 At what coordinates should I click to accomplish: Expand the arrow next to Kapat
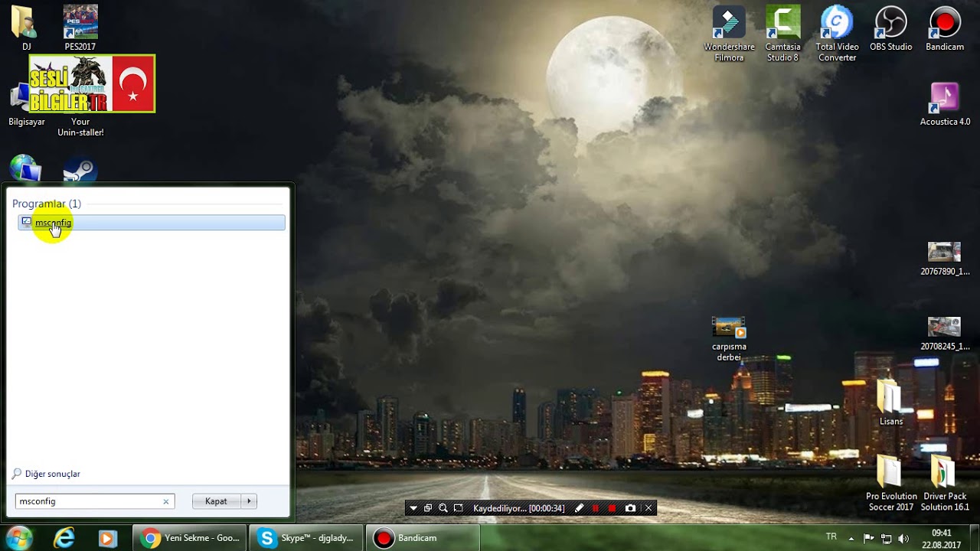tap(249, 501)
